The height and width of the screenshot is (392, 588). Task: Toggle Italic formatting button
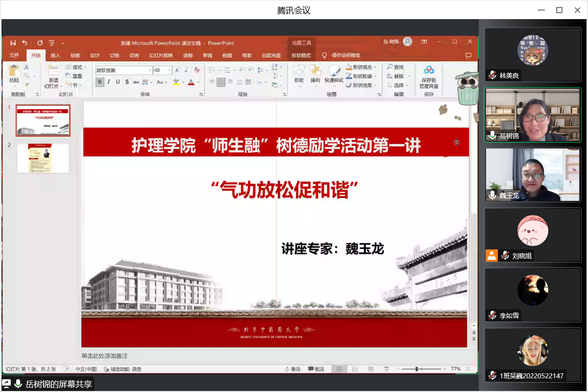pyautogui.click(x=109, y=82)
